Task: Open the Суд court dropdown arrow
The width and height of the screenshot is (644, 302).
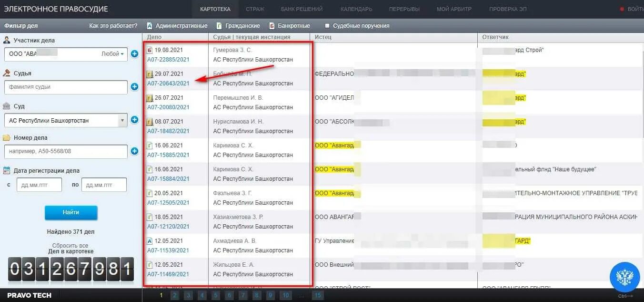Action: click(x=123, y=120)
